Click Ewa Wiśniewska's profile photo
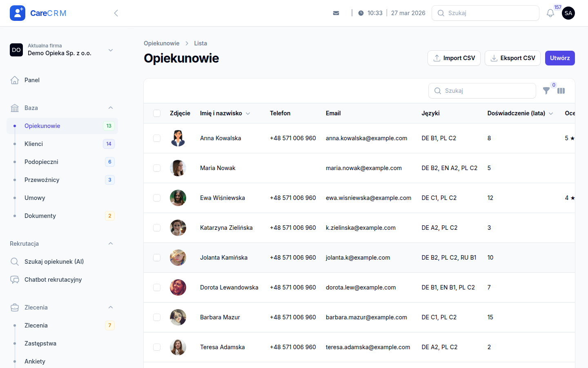 178,197
